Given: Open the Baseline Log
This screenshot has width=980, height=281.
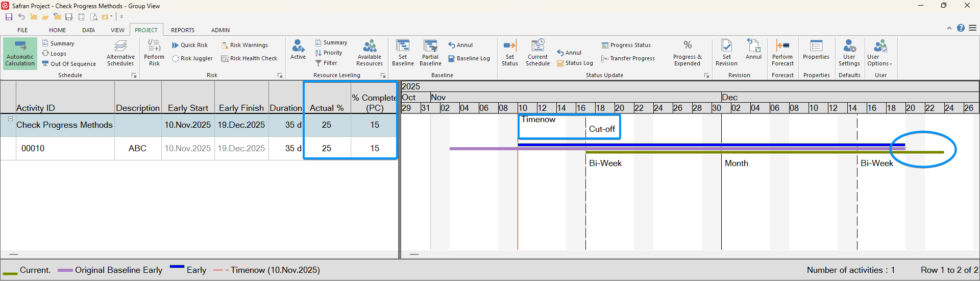Looking at the screenshot, I should pos(469,58).
